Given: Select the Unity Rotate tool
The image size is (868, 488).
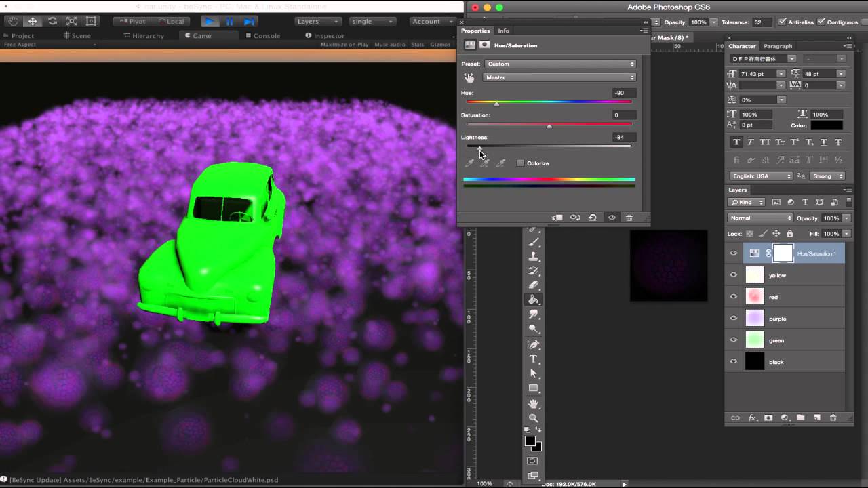Looking at the screenshot, I should point(52,22).
